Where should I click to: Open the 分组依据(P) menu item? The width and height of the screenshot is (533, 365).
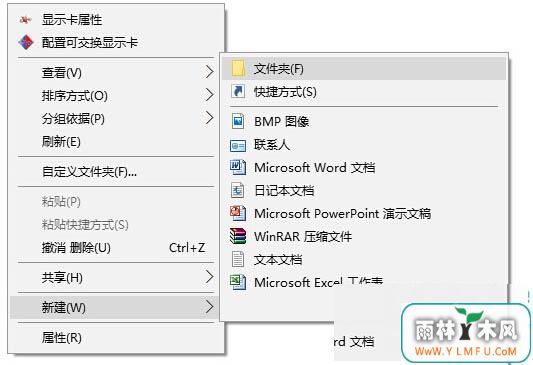coord(116,119)
